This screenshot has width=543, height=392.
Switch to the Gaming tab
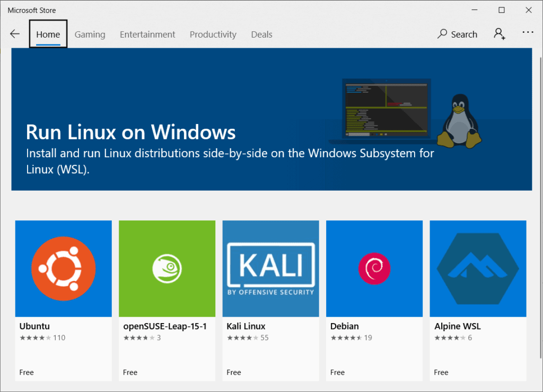click(x=90, y=34)
